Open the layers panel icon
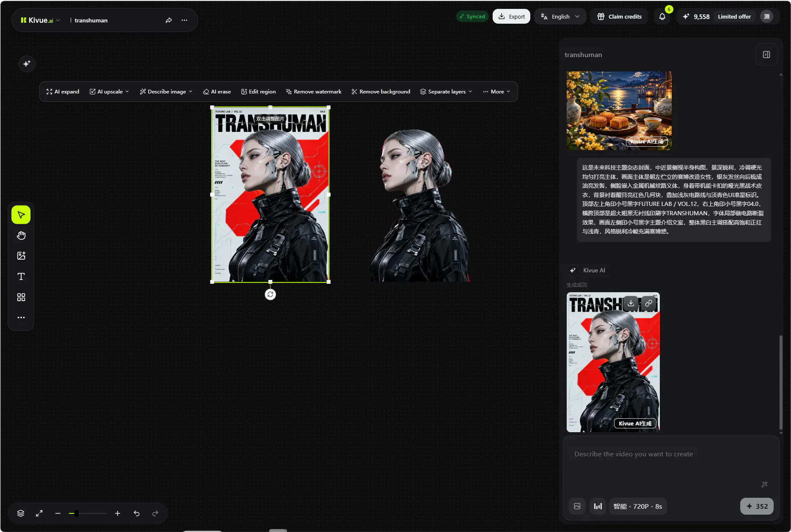This screenshot has width=791, height=532. tap(21, 513)
